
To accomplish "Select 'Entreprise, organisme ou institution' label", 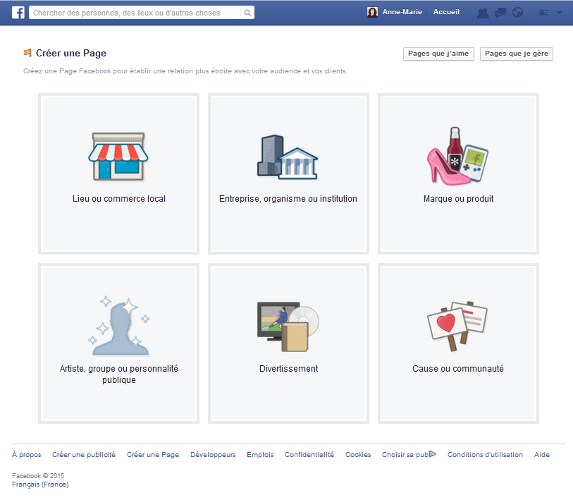I will click(288, 199).
